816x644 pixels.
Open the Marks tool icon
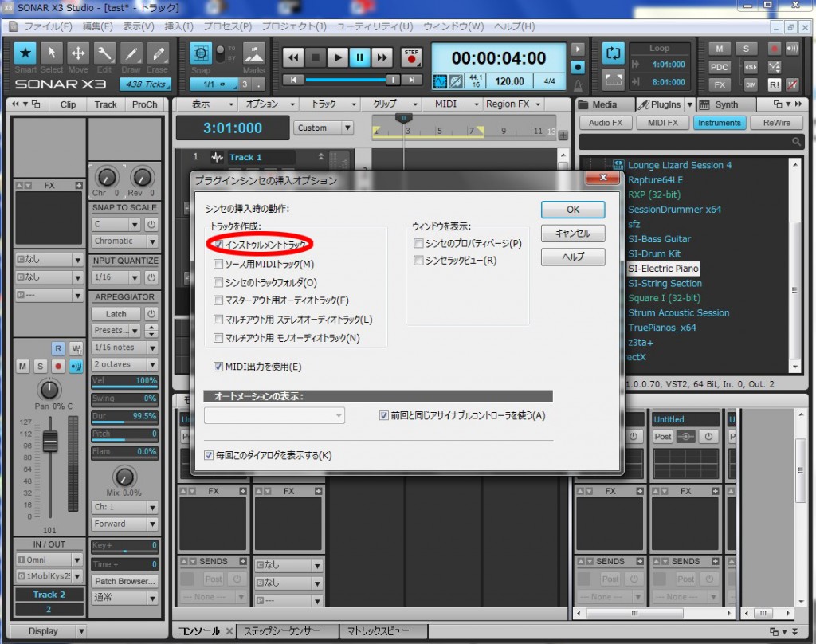point(254,53)
